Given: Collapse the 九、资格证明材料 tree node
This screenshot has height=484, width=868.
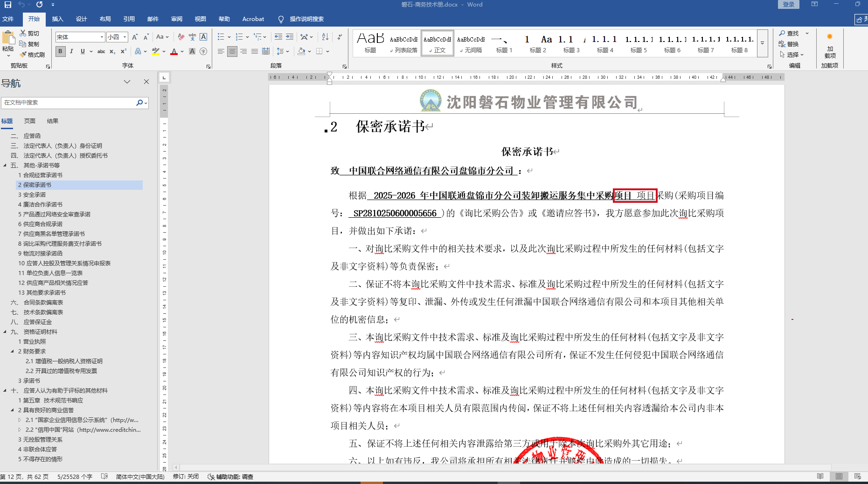Looking at the screenshot, I should coord(5,332).
